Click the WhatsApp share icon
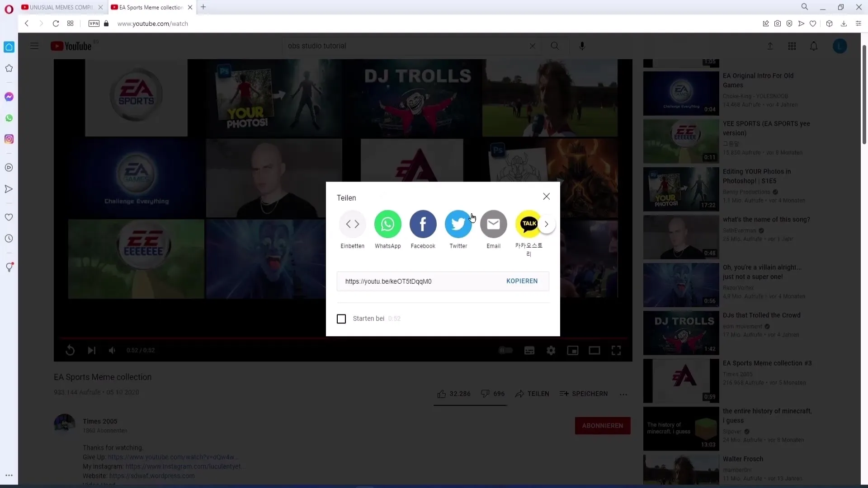This screenshot has height=488, width=868. pyautogui.click(x=388, y=224)
